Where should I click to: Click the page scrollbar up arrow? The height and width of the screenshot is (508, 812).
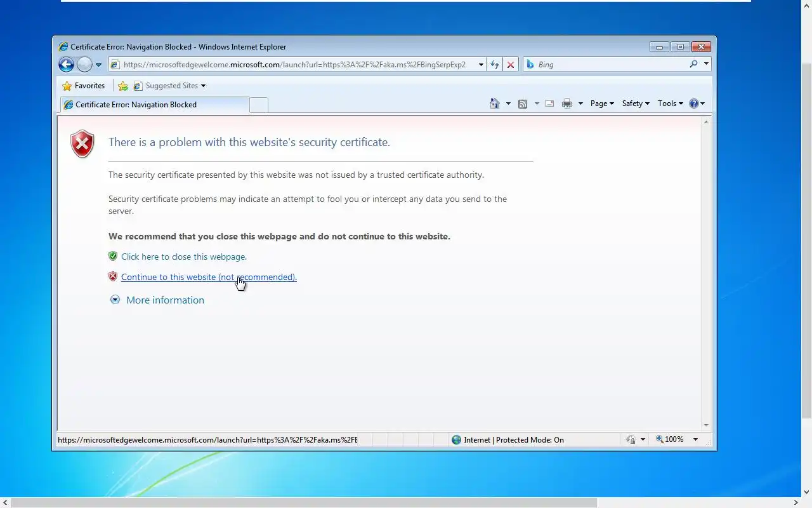coord(706,121)
